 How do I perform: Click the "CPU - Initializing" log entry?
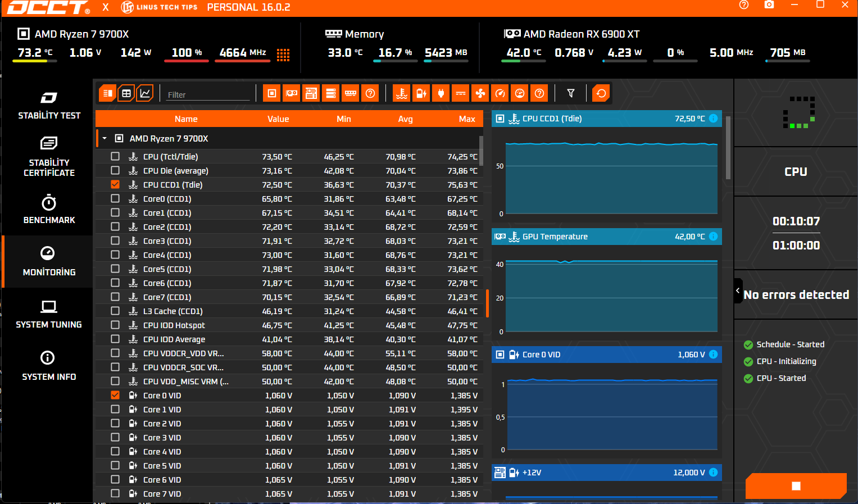786,361
